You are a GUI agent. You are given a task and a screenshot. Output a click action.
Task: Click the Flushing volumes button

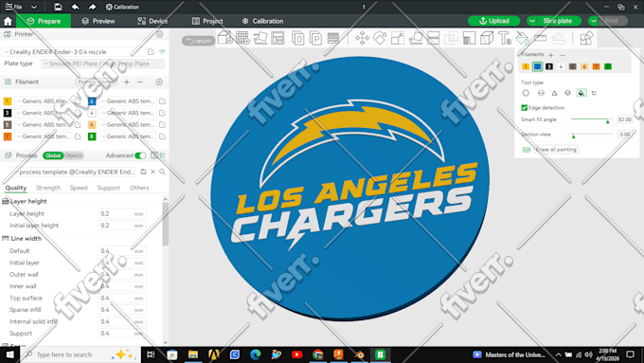[x=96, y=82]
